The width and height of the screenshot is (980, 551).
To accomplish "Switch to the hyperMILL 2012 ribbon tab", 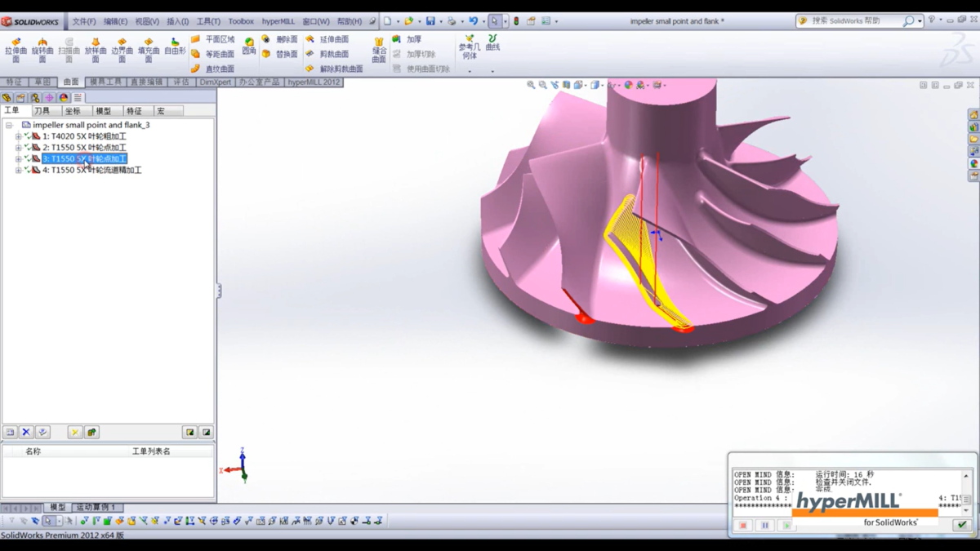I will [x=314, y=82].
